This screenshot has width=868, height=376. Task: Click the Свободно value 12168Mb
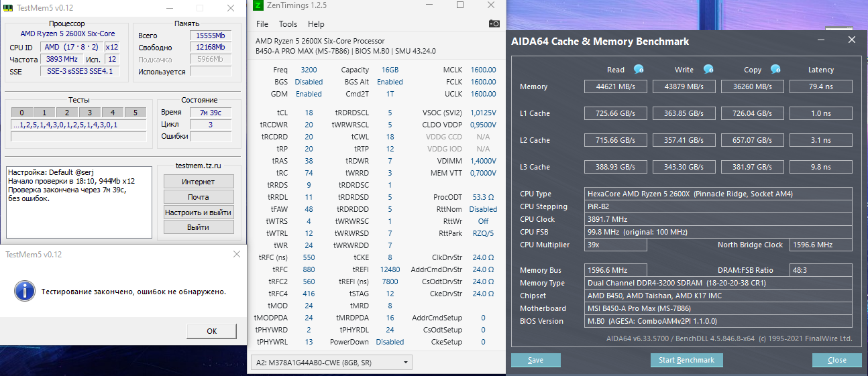coord(211,48)
